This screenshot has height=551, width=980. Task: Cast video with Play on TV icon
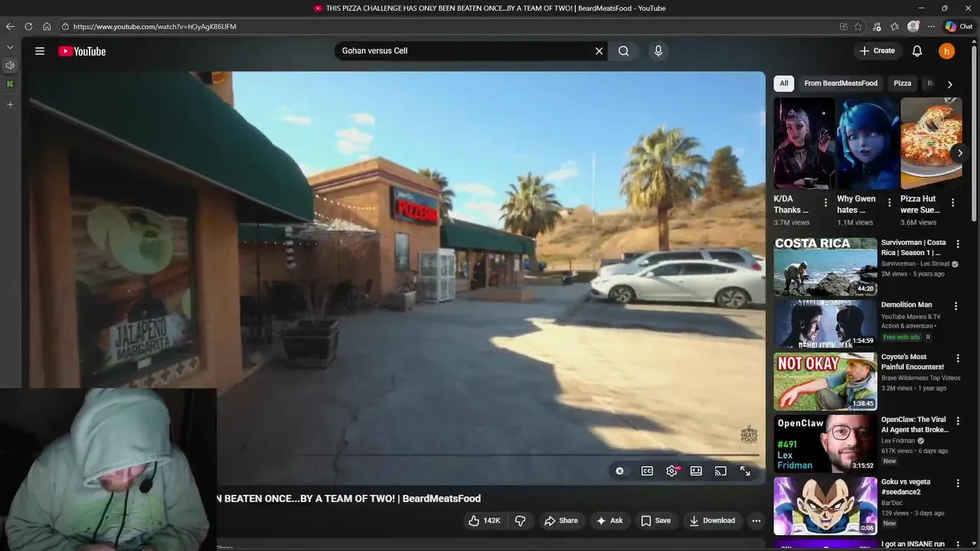click(x=720, y=471)
